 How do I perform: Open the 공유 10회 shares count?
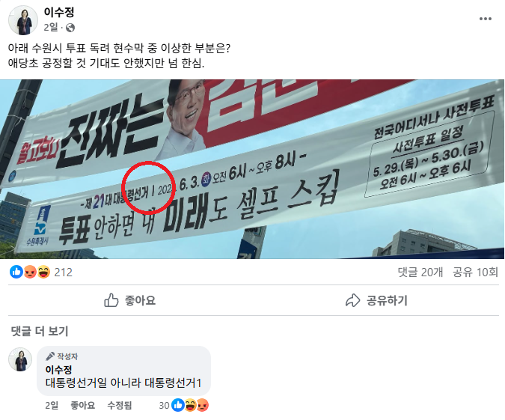pos(475,273)
